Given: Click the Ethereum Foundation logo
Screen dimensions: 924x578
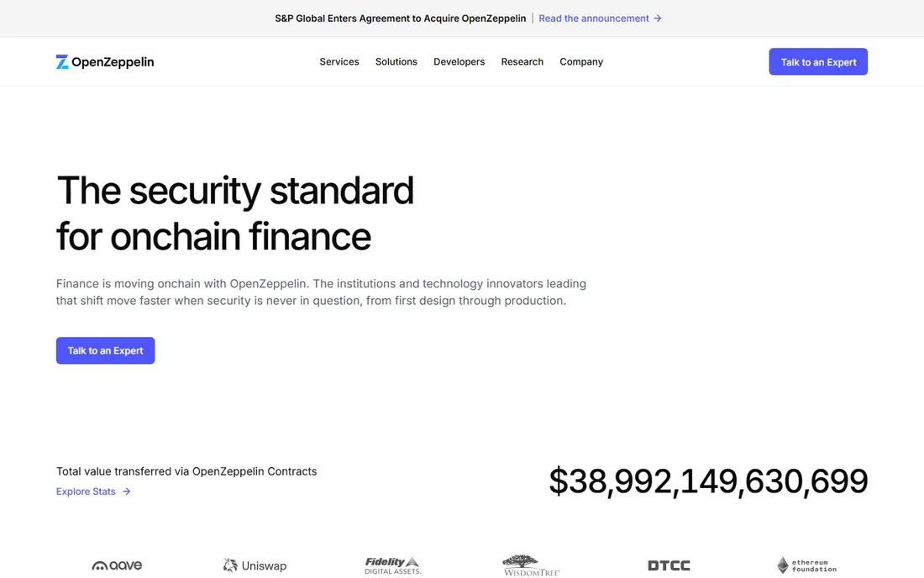Looking at the screenshot, I should click(x=806, y=565).
